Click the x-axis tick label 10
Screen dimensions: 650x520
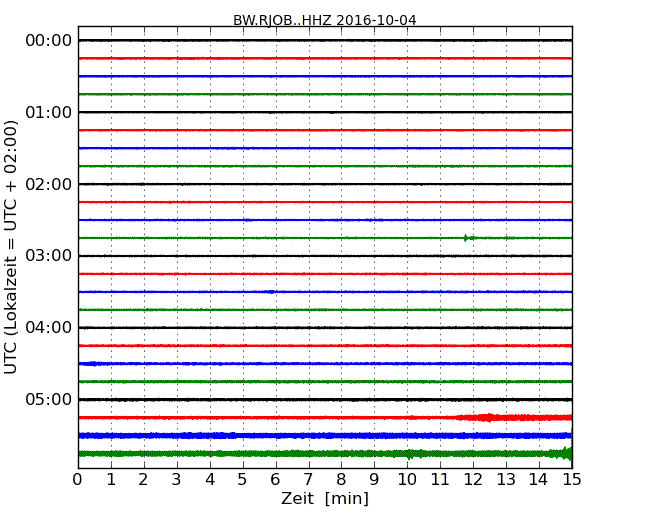pos(407,480)
